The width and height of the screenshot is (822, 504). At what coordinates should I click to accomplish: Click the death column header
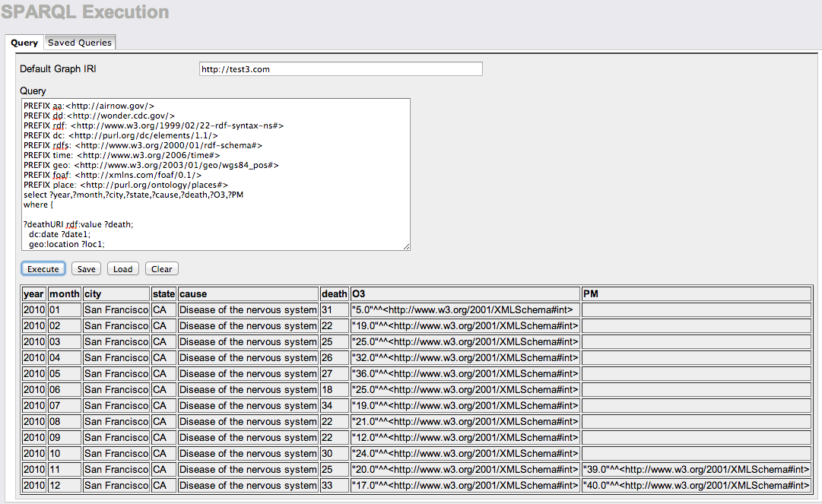[x=335, y=293]
